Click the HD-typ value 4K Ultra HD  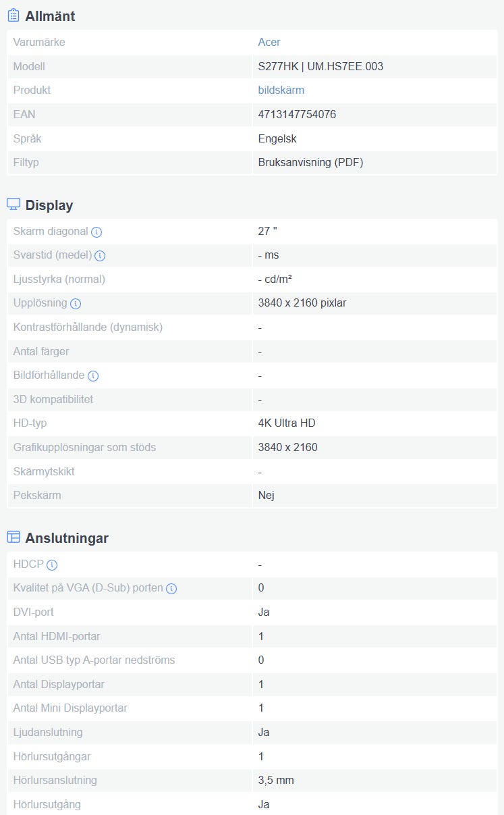click(x=287, y=423)
